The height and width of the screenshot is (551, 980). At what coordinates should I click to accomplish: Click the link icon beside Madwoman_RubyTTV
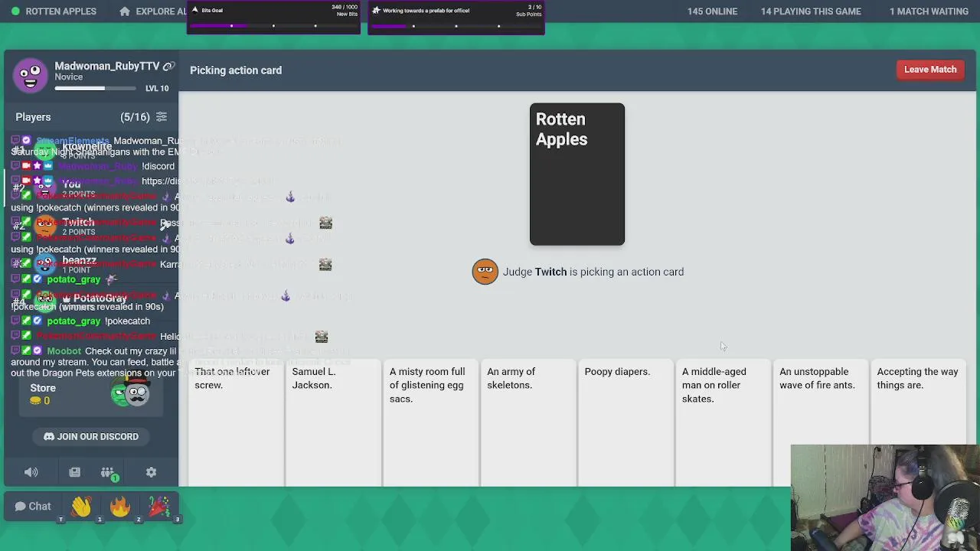(x=168, y=67)
